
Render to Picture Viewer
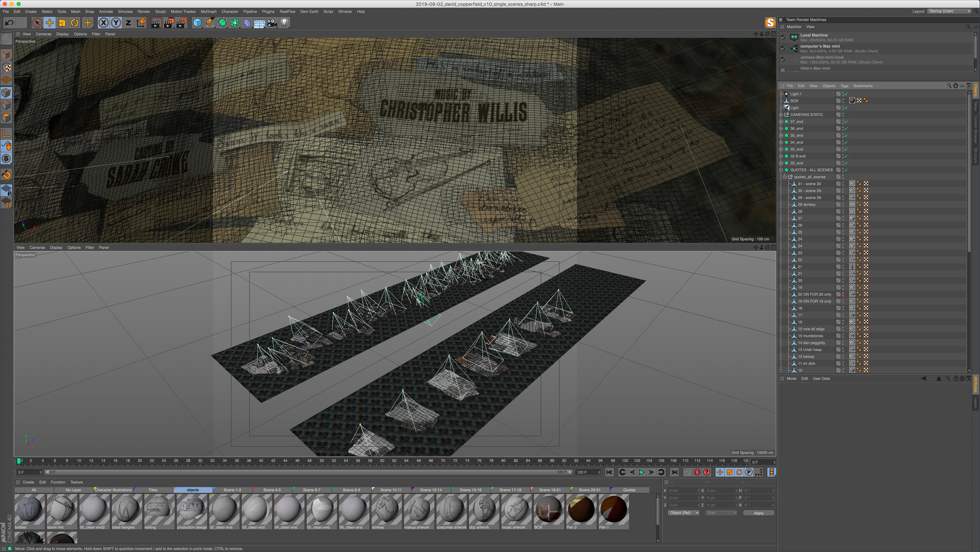[168, 23]
